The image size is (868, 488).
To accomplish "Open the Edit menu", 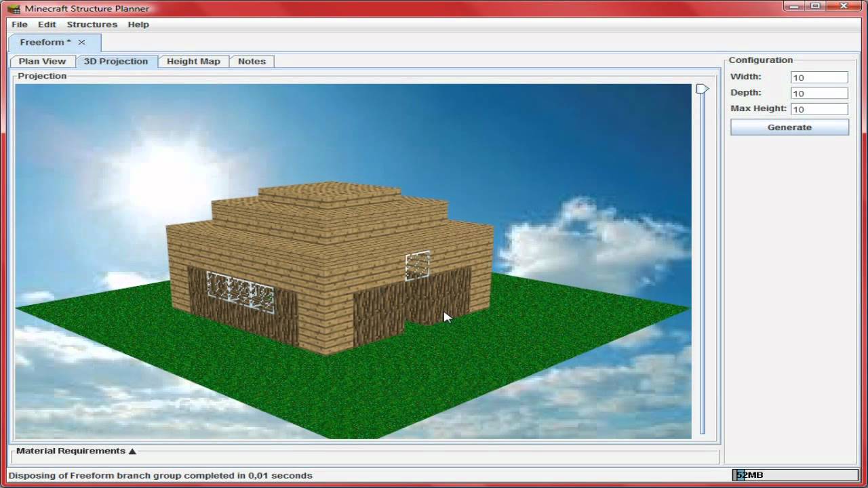I will coord(47,24).
